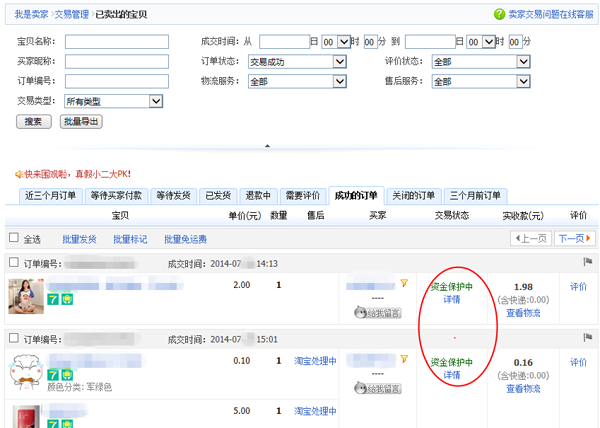Viewport: 600px width, 428px height.
Task: Click the shield badge on 5.00 item
Action: (x=67, y=423)
